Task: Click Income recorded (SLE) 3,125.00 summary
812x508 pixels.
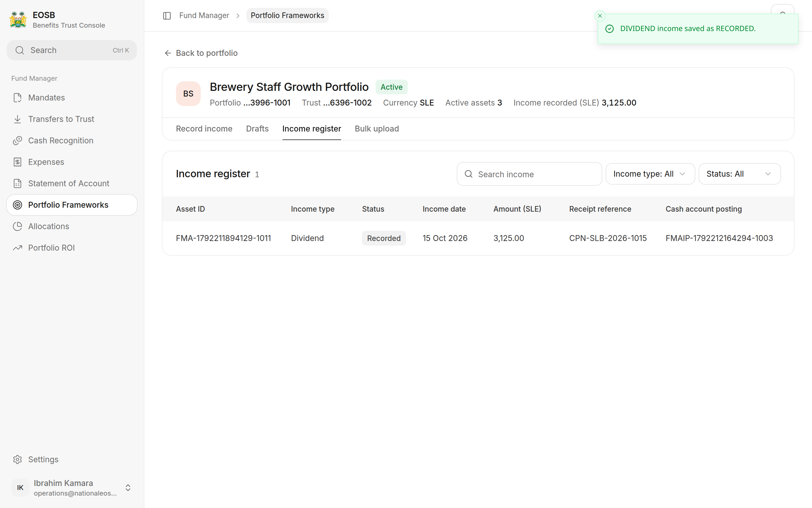Action: point(575,103)
